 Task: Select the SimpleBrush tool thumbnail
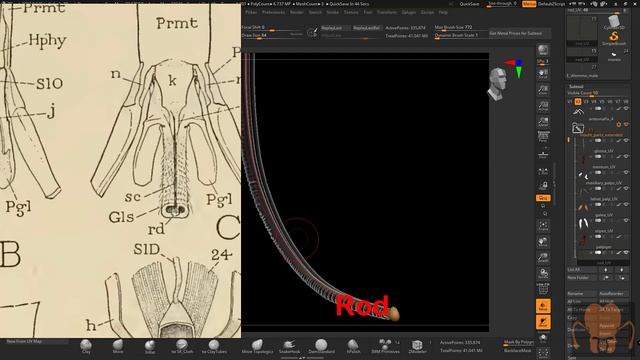pos(614,38)
